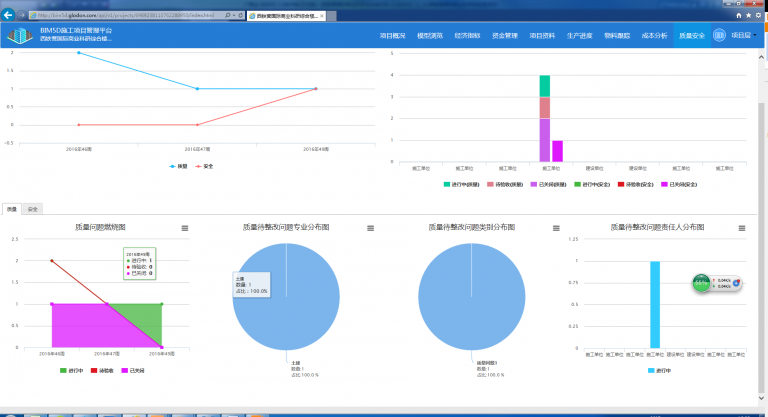Switch to the 质量 tab
768x417 pixels.
[12, 209]
